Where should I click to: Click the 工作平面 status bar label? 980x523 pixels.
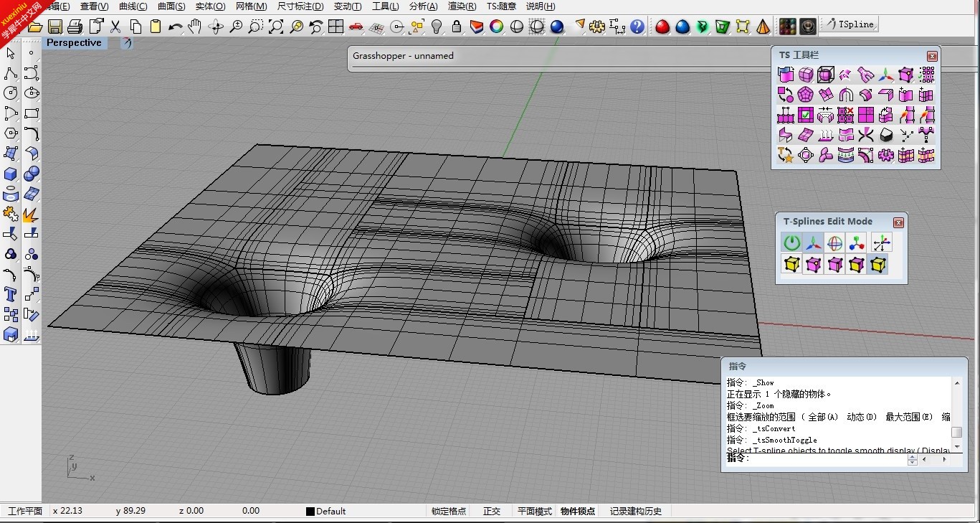25,512
